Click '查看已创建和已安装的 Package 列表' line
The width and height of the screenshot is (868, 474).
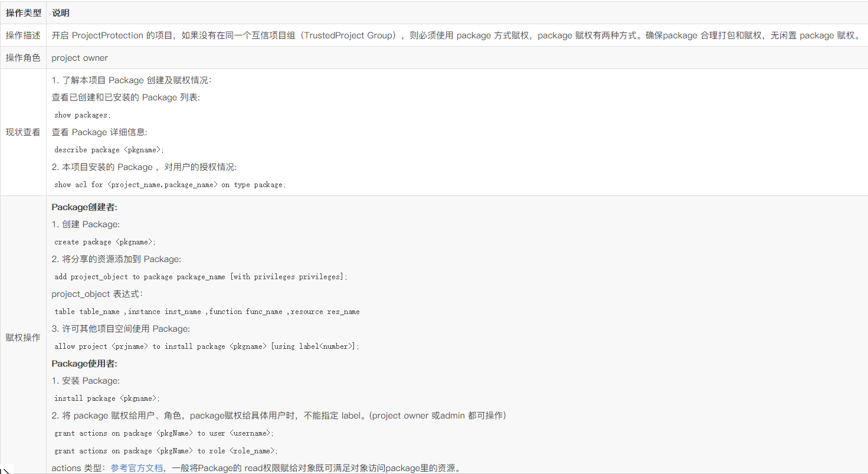126,97
